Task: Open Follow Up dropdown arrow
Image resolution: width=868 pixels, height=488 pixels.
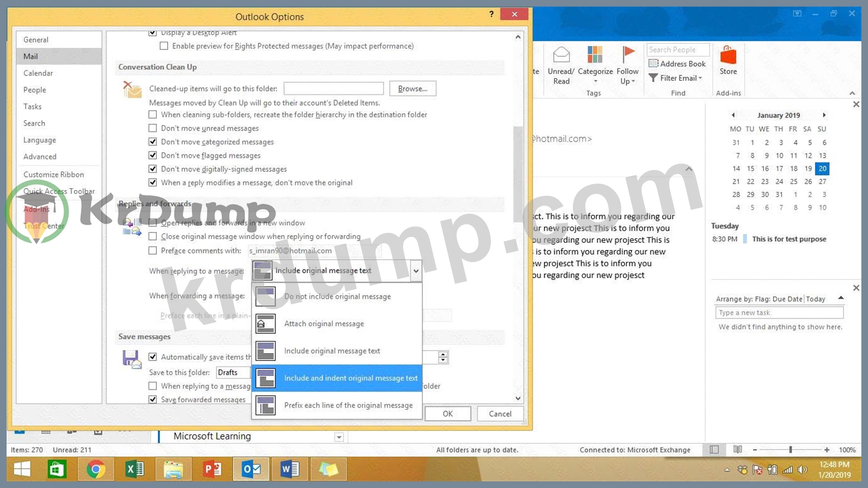Action: point(633,82)
